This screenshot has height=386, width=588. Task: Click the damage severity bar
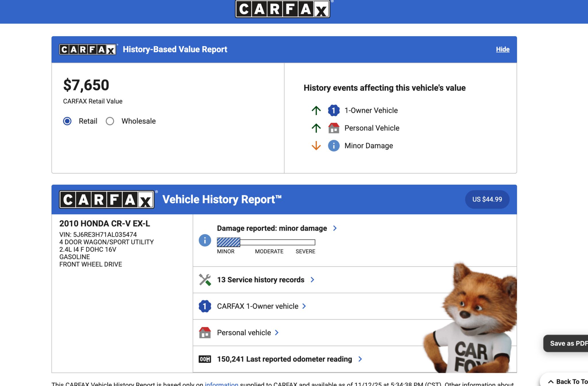[x=266, y=242]
